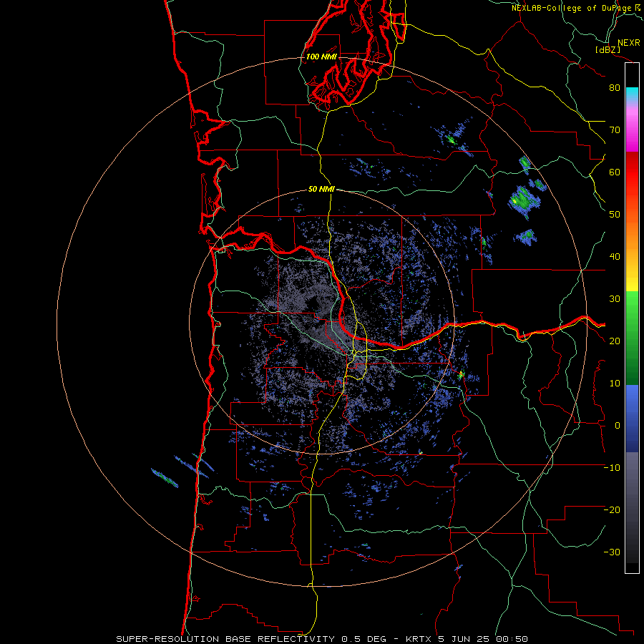The height and width of the screenshot is (644, 644).
Task: Click the red segment of the color bar
Action: point(632,172)
